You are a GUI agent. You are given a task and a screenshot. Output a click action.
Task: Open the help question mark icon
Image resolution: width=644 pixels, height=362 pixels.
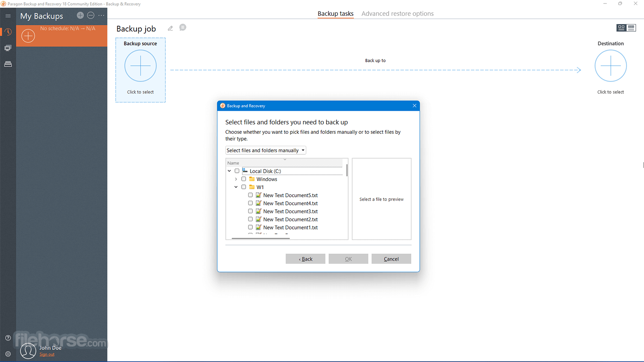click(x=8, y=338)
